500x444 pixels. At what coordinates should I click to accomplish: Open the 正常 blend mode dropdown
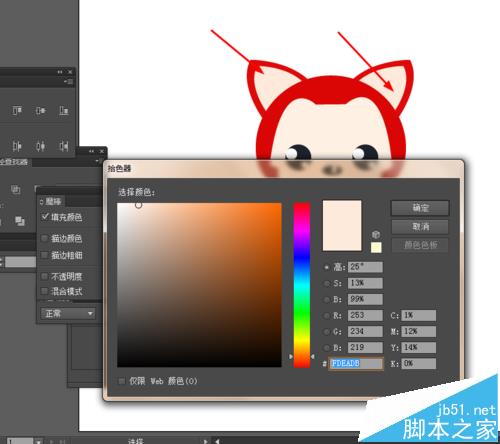(x=68, y=313)
